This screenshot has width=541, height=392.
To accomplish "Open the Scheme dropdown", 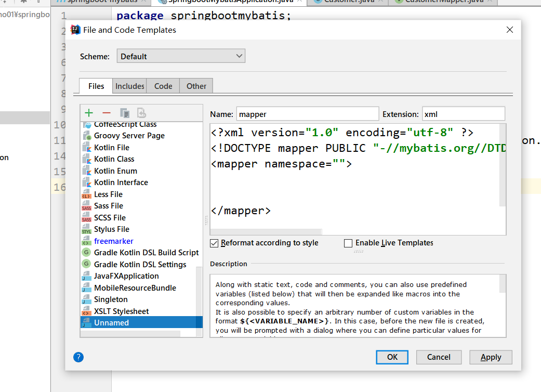I will point(181,56).
